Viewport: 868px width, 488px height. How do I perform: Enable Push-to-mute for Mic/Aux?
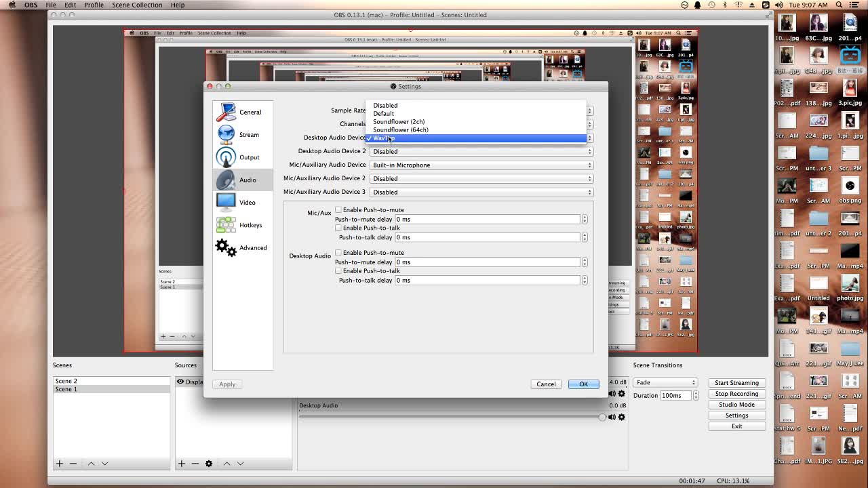pyautogui.click(x=338, y=209)
